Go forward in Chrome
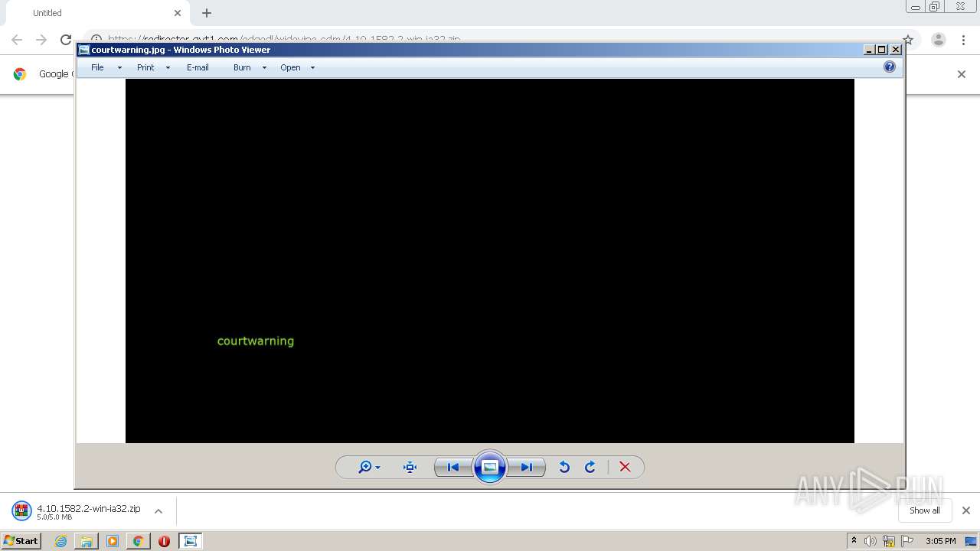Image resolution: width=980 pixels, height=551 pixels. pyautogui.click(x=41, y=40)
